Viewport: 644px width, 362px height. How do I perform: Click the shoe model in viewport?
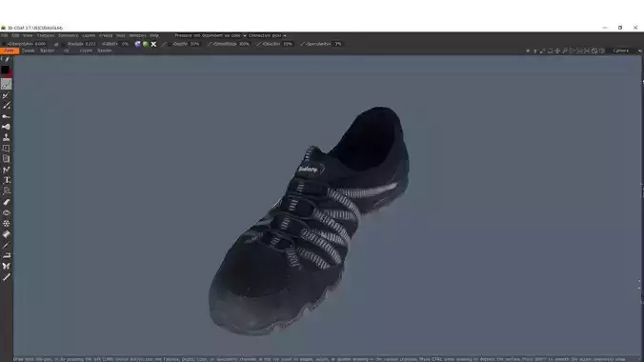(x=309, y=222)
